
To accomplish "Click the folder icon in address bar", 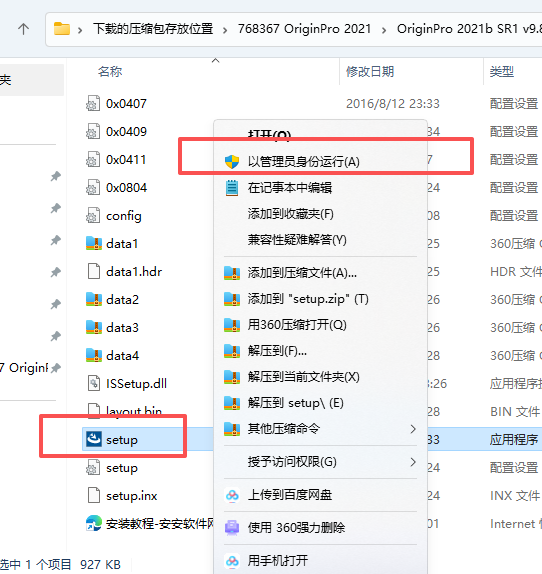I will [62, 29].
